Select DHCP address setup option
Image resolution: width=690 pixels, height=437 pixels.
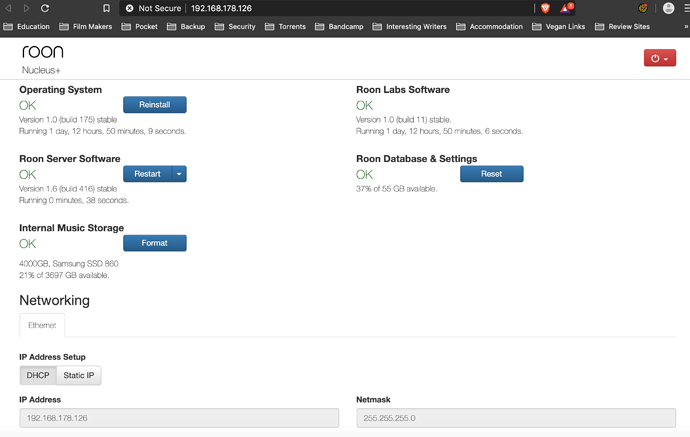(38, 375)
